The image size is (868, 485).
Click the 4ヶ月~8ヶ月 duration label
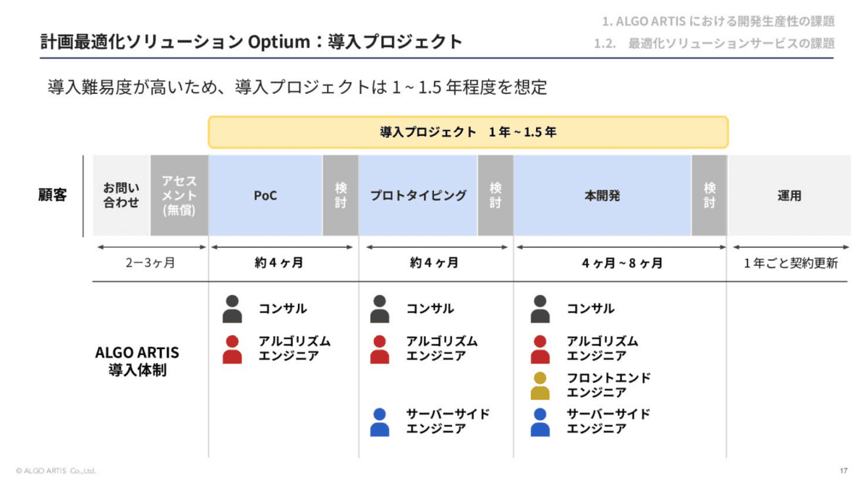622,263
